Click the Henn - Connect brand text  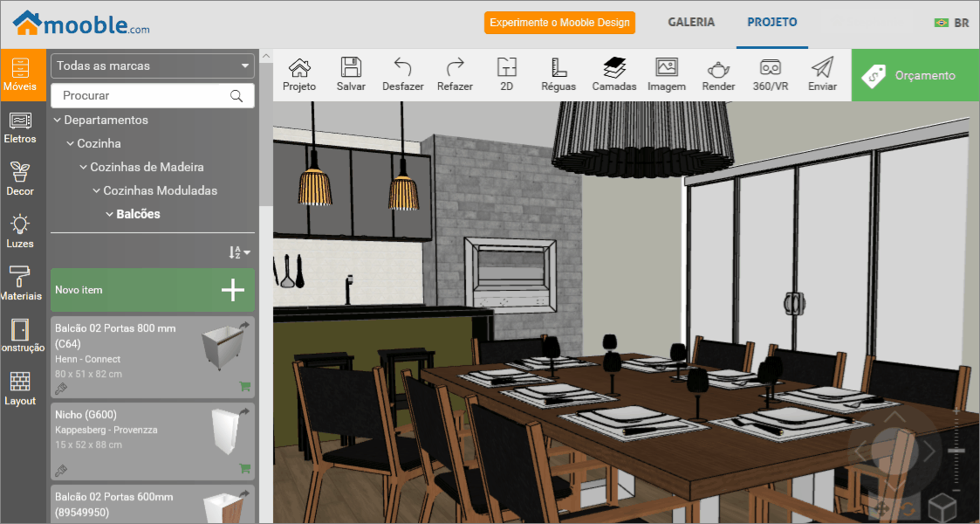click(87, 359)
